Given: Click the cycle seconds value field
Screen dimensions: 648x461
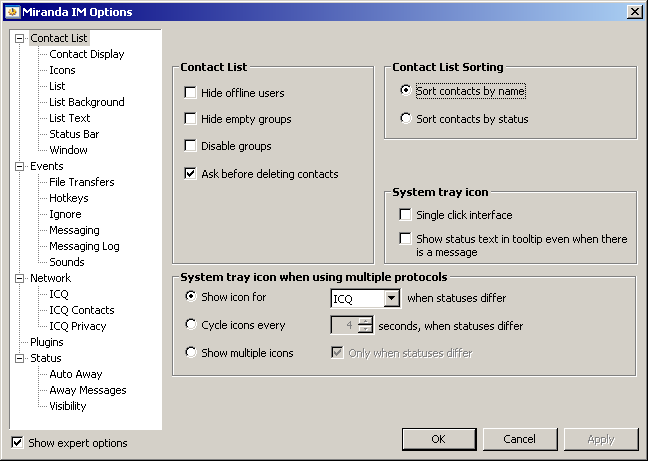Looking at the screenshot, I should (345, 325).
